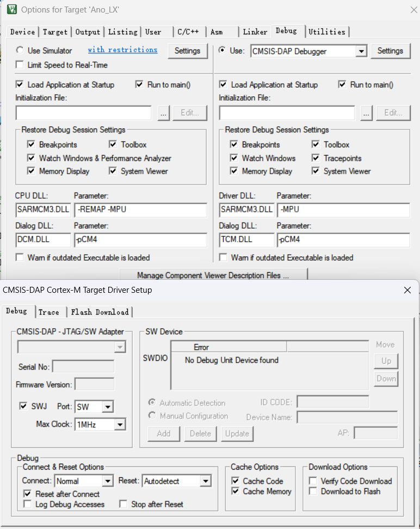Open the Linker tab
The width and height of the screenshot is (420, 529).
(255, 32)
